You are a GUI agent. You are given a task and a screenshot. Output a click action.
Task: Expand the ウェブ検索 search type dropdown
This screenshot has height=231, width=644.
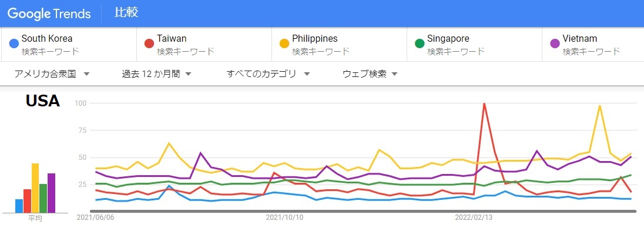click(370, 74)
